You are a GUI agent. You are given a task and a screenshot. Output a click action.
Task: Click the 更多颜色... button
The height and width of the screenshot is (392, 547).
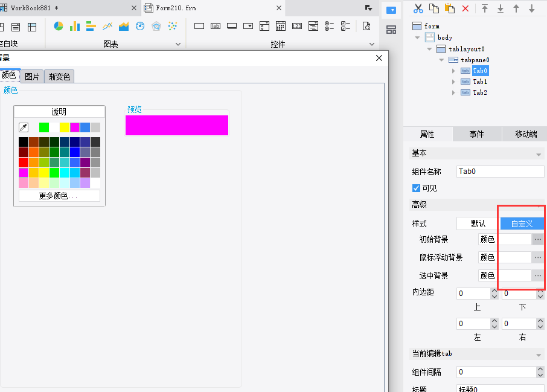coord(59,196)
